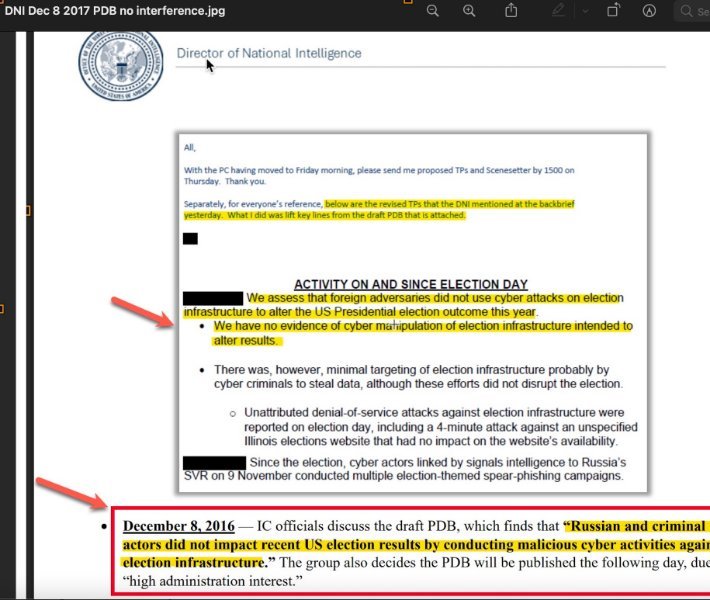Zoom out of the image in Preview
The height and width of the screenshot is (600, 710).
432,10
